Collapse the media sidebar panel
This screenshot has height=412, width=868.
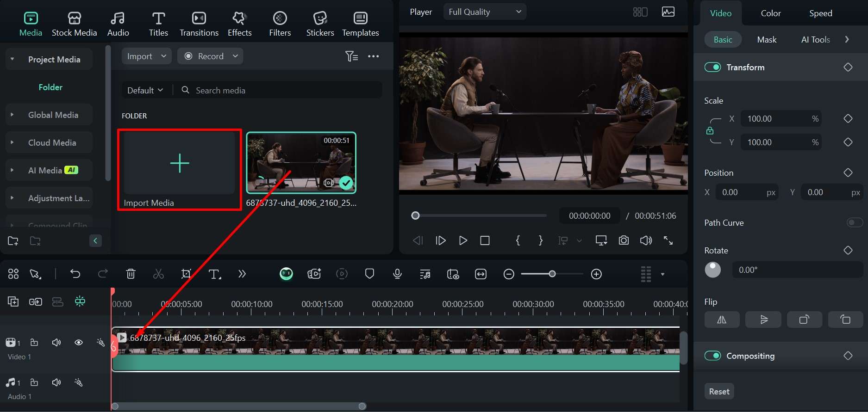[x=95, y=240]
